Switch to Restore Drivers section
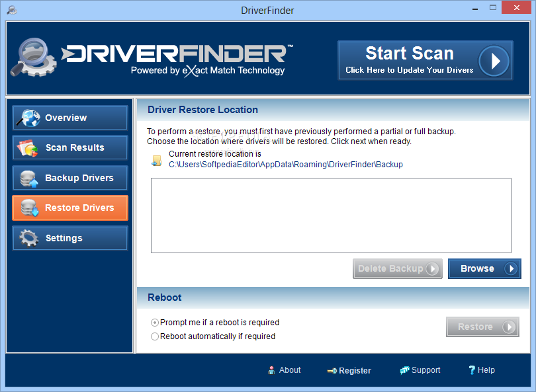Screen dimensions: 536x392 tap(70, 208)
